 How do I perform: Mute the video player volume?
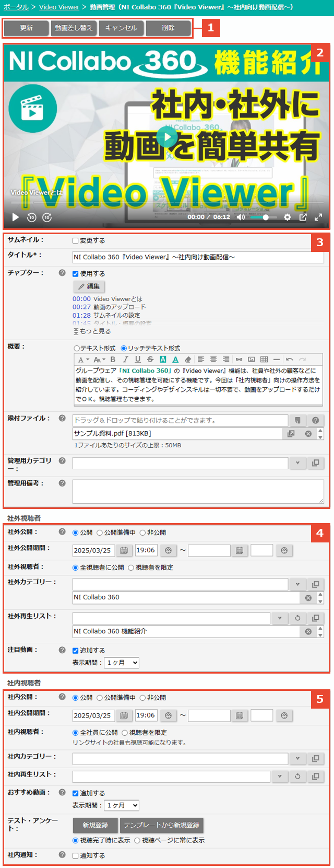click(x=241, y=217)
